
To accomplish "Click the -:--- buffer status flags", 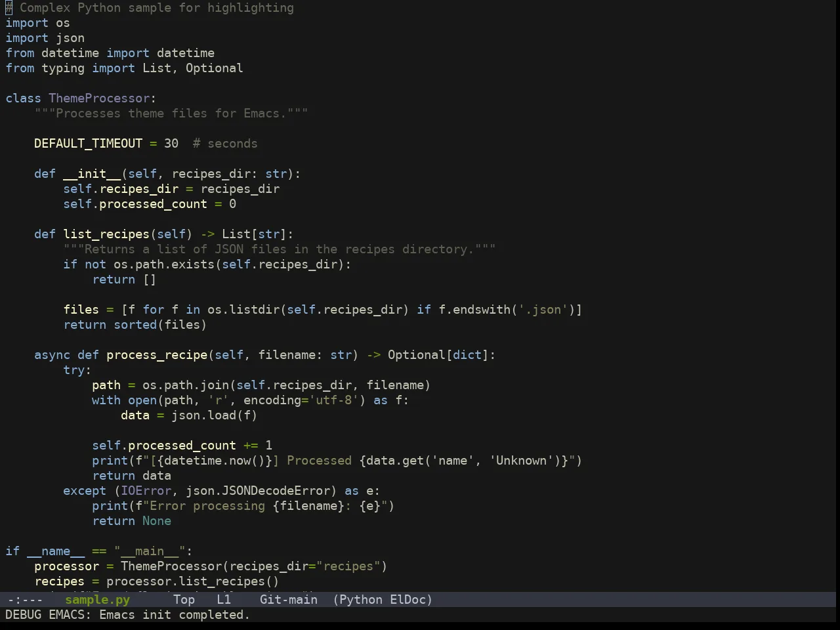I will 25,600.
